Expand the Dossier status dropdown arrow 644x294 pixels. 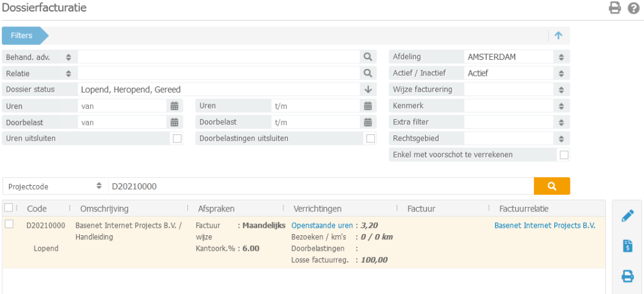click(368, 90)
